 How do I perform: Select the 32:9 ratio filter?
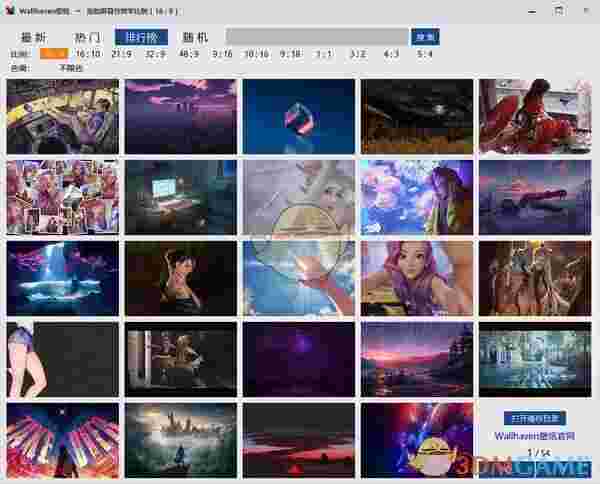(x=155, y=54)
